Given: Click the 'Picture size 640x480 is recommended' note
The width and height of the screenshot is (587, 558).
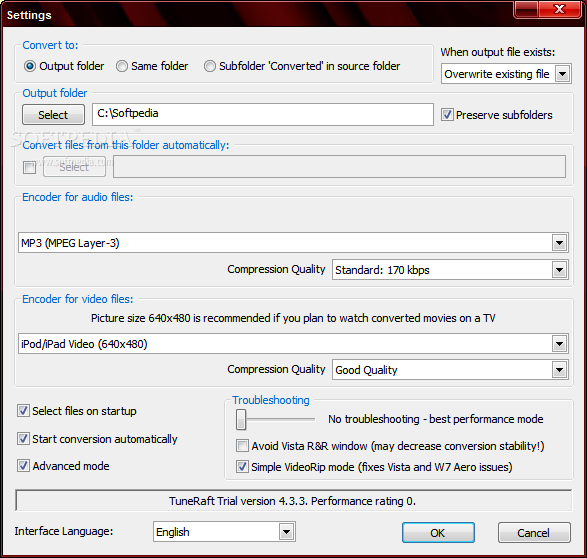Looking at the screenshot, I should point(293,318).
